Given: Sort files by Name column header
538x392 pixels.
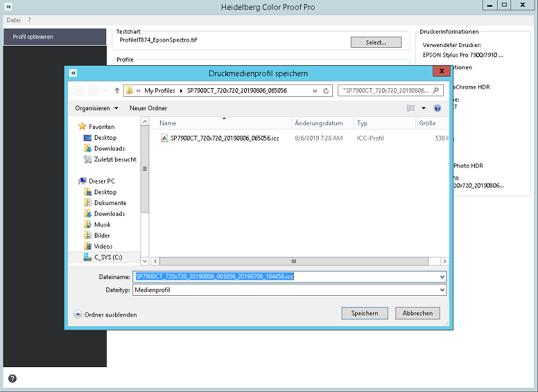Looking at the screenshot, I should coord(221,123).
